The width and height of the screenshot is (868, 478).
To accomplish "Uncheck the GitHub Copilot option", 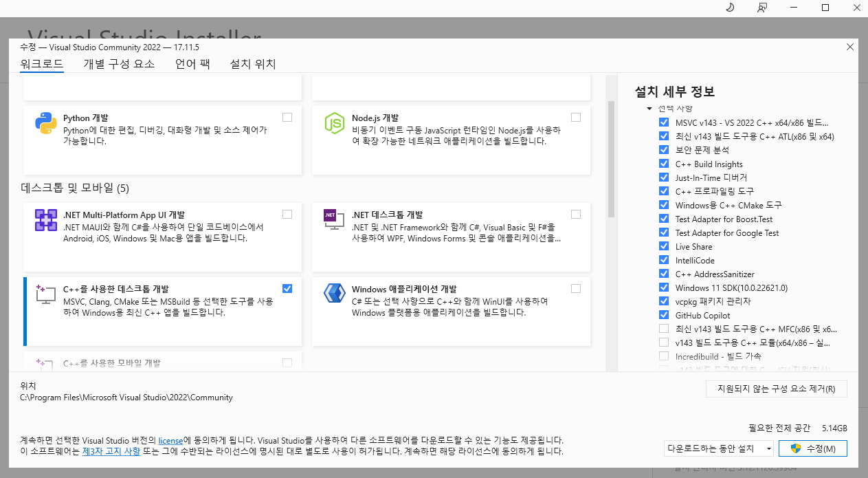I will (664, 315).
